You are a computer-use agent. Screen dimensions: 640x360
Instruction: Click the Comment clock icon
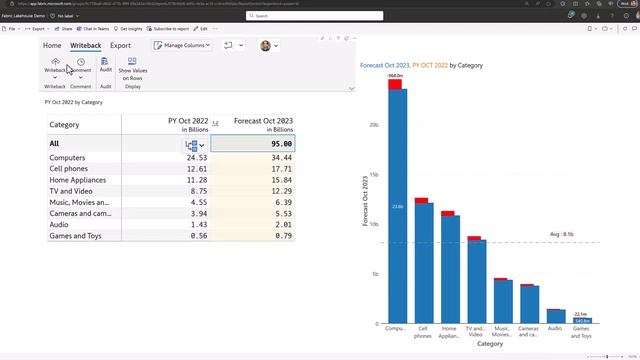tap(81, 62)
